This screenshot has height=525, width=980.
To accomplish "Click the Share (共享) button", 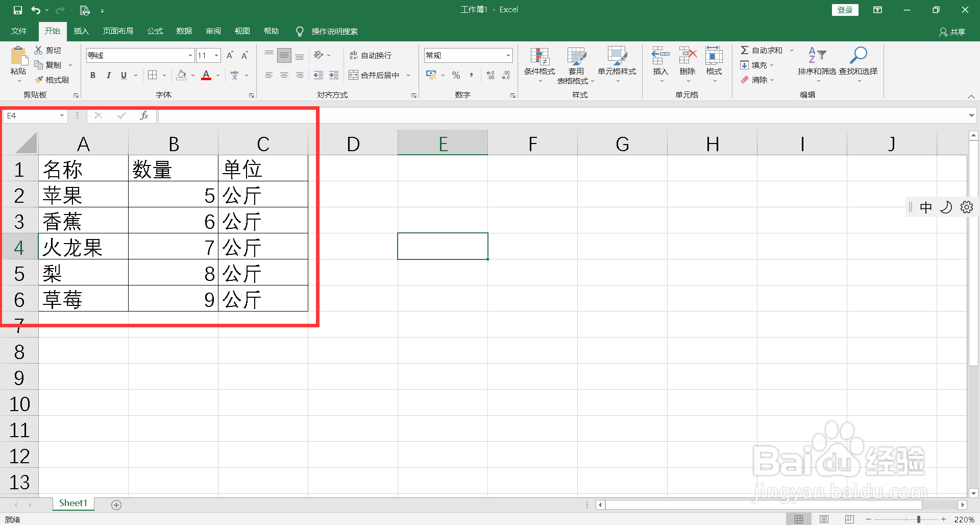I will [x=952, y=32].
